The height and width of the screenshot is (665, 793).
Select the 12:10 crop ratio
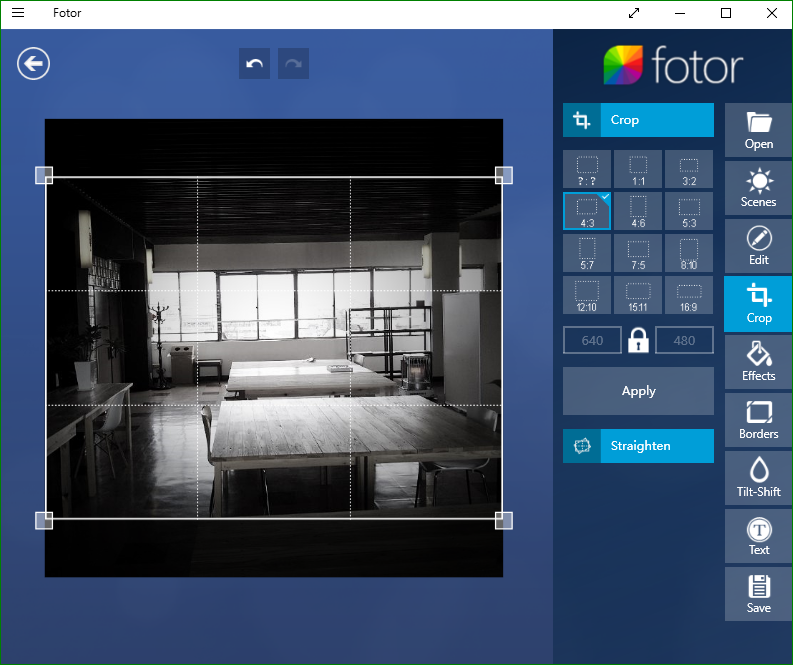click(587, 295)
